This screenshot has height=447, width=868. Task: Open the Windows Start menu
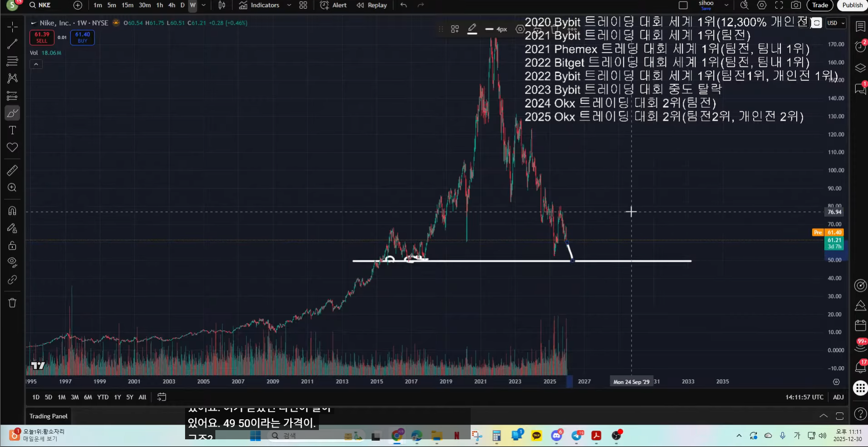pyautogui.click(x=255, y=436)
